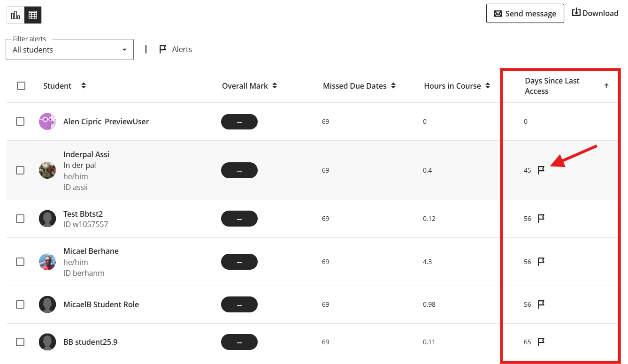
Task: Click Inderpal Assi's avatar picture
Action: pyautogui.click(x=47, y=170)
